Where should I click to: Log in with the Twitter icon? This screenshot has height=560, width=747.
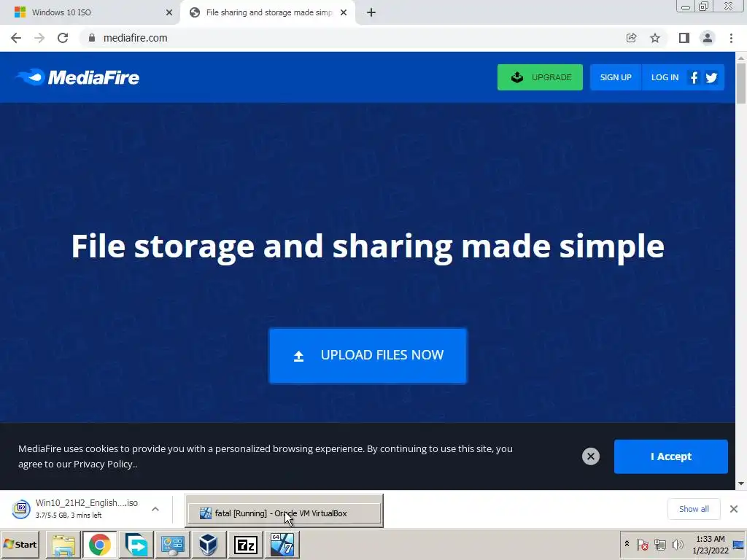coord(712,77)
